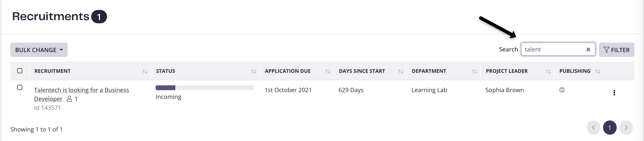This screenshot has width=644, height=141.
Task: Sort by Status column arrows
Action: tap(254, 71)
